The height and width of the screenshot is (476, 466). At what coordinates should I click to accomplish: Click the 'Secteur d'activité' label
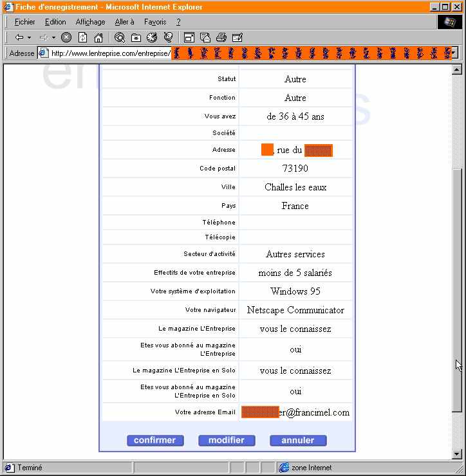point(209,254)
